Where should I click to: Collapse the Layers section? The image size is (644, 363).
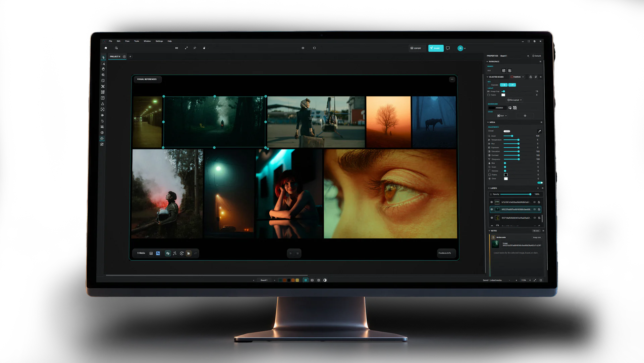coord(489,188)
